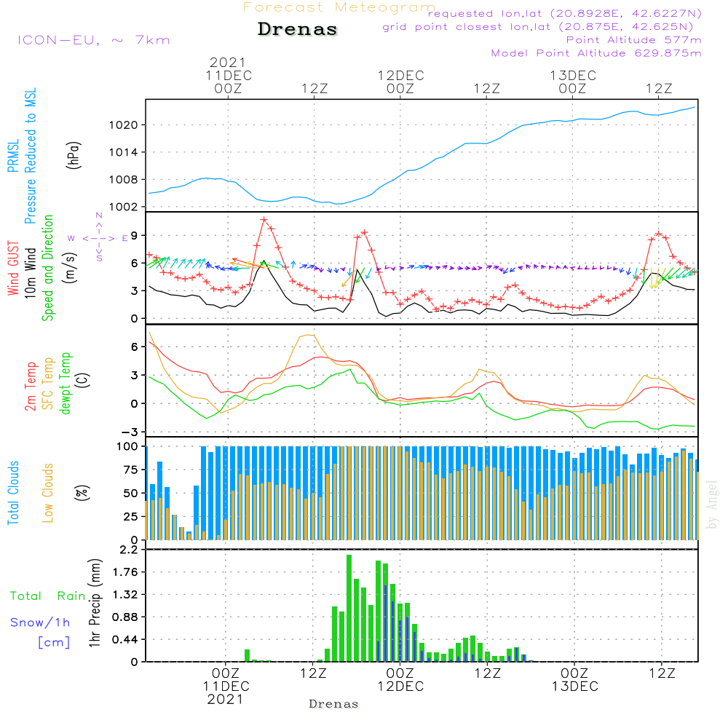Click the 'W' on the wind compass

point(71,239)
